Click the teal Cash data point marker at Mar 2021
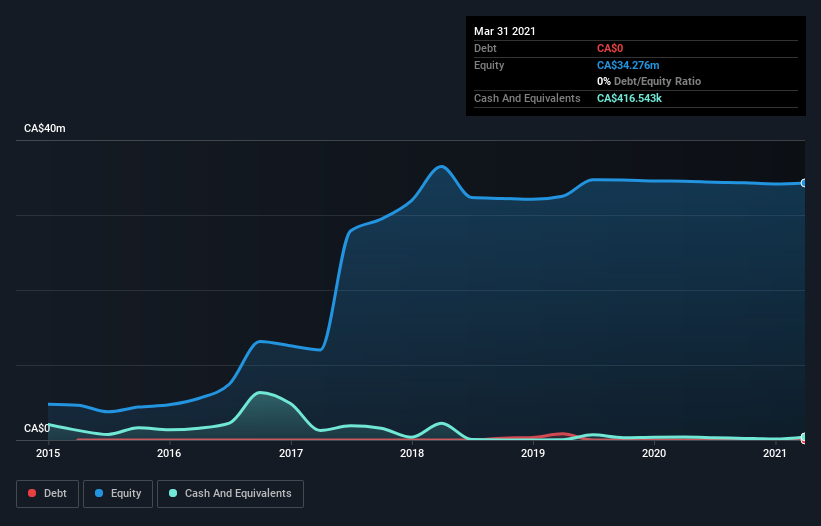 [x=804, y=437]
